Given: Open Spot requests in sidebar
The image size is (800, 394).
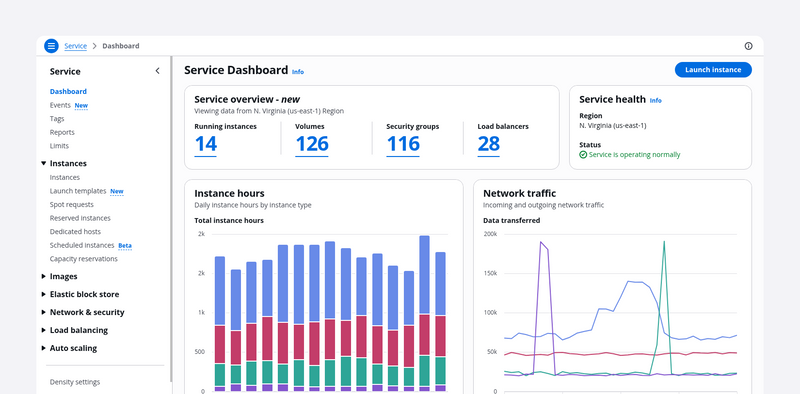Looking at the screenshot, I should (x=71, y=205).
